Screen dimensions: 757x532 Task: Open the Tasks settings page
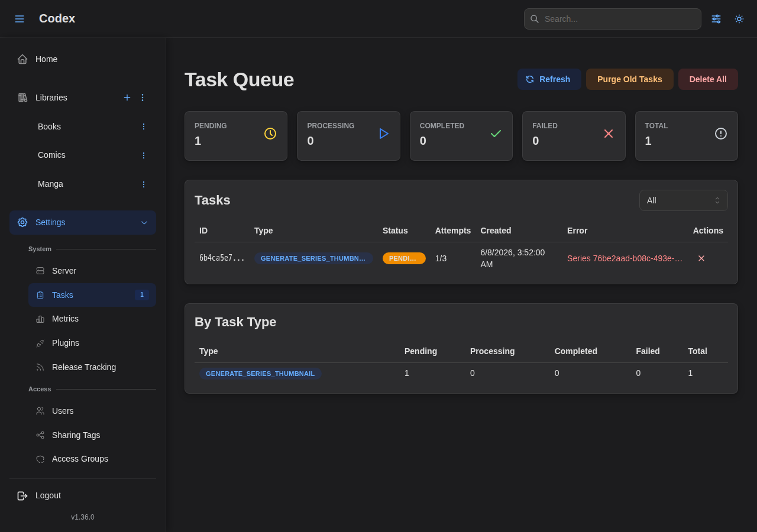(x=92, y=295)
